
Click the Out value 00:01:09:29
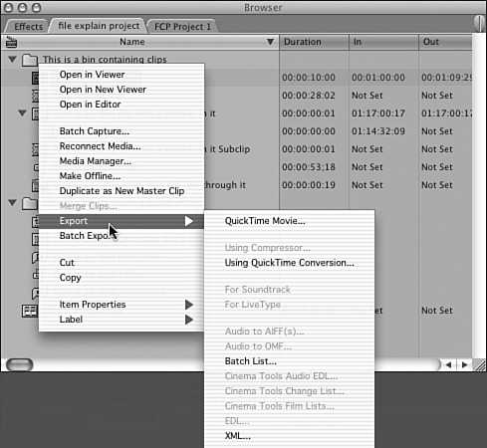coord(446,78)
